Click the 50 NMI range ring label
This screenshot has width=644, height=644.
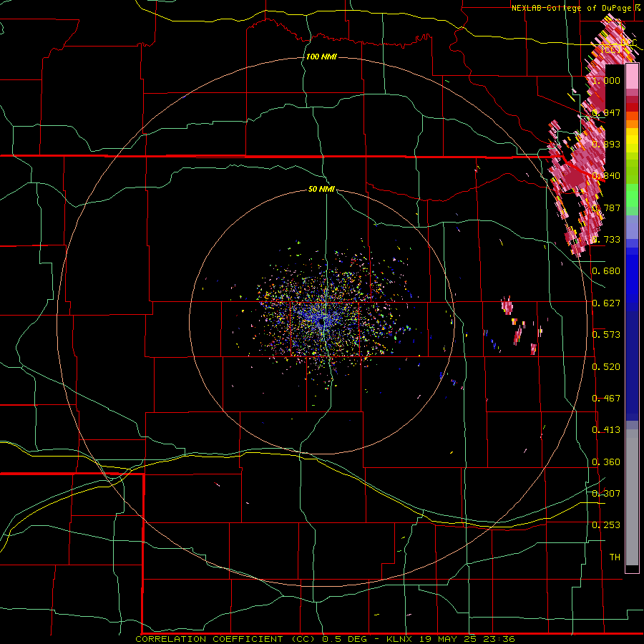pyautogui.click(x=321, y=189)
